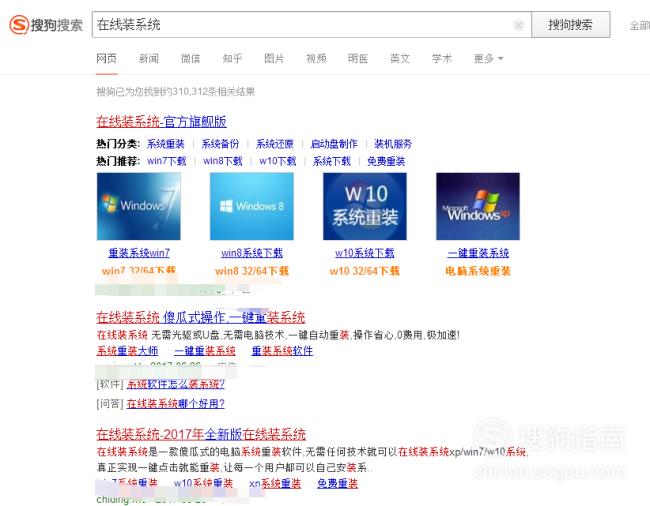This screenshot has height=506, width=650.
Task: Click the w10下载 recommendation link
Action: (x=278, y=161)
